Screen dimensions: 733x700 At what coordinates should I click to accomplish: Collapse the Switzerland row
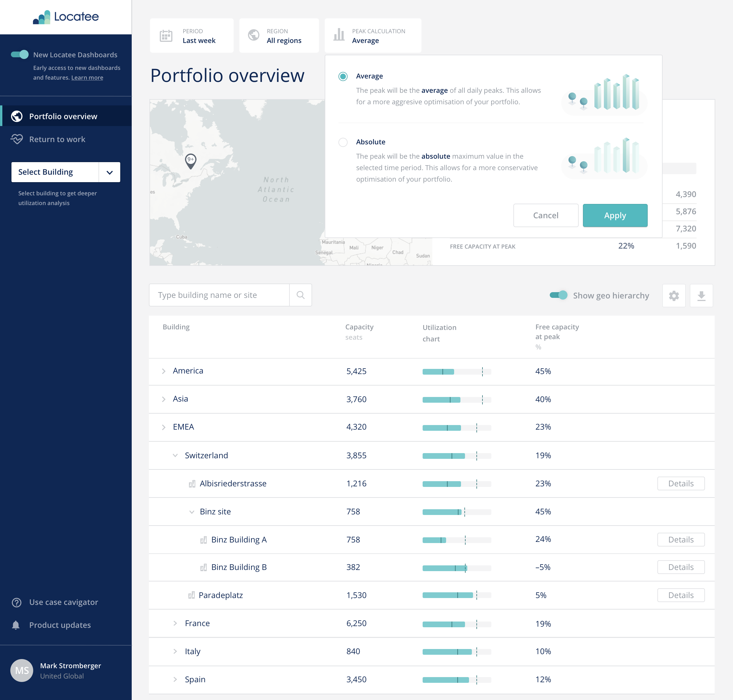point(175,455)
